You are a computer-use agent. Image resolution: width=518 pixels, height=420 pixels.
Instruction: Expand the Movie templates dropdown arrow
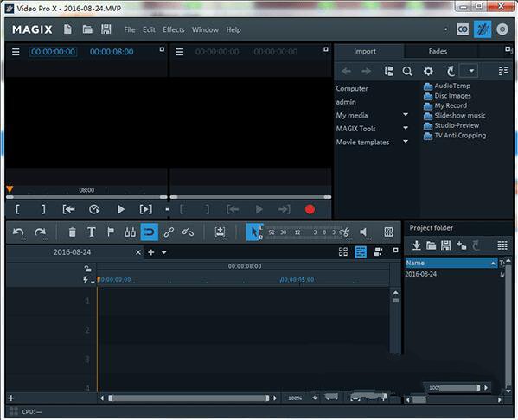click(406, 142)
